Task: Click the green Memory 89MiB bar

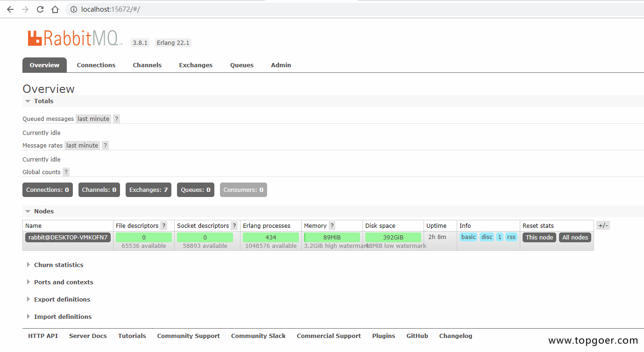Action: [332, 238]
